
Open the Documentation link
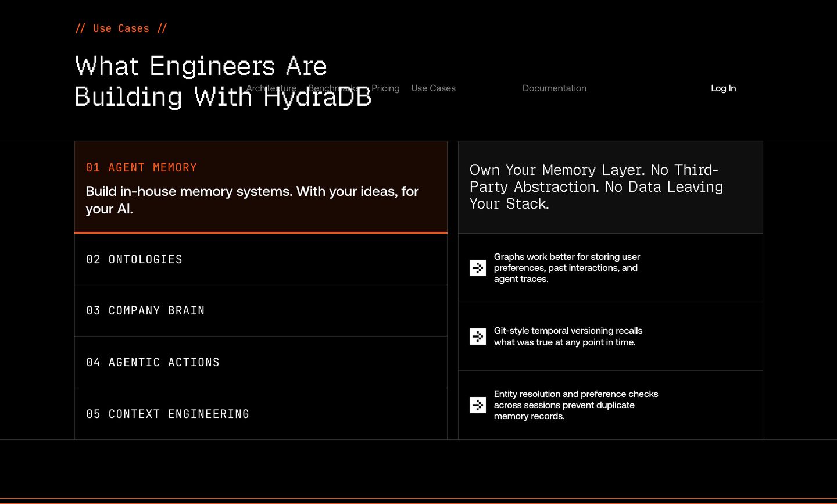click(x=555, y=88)
